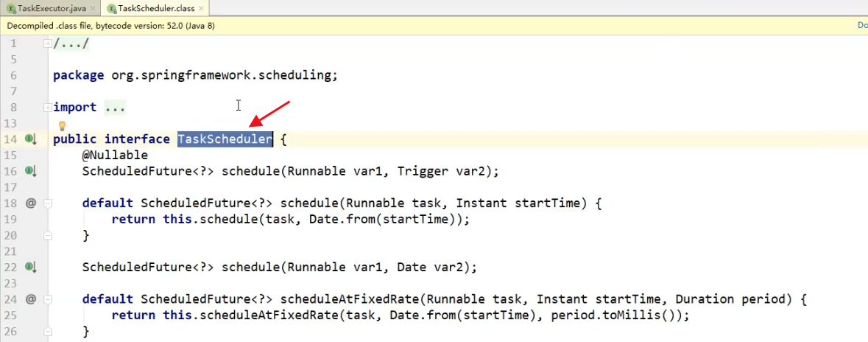The image size is (868, 342).
Task: Click the implemented-method gutter icon on line 16
Action: coord(31,171)
